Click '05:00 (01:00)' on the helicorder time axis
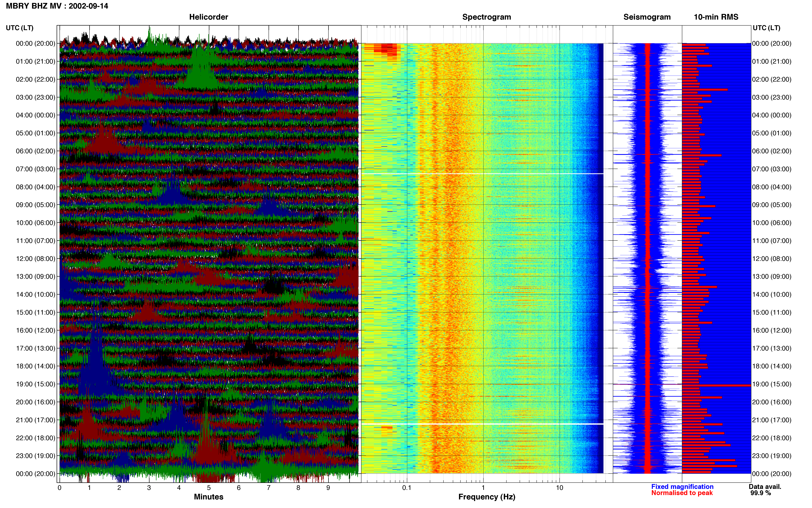 (36, 133)
